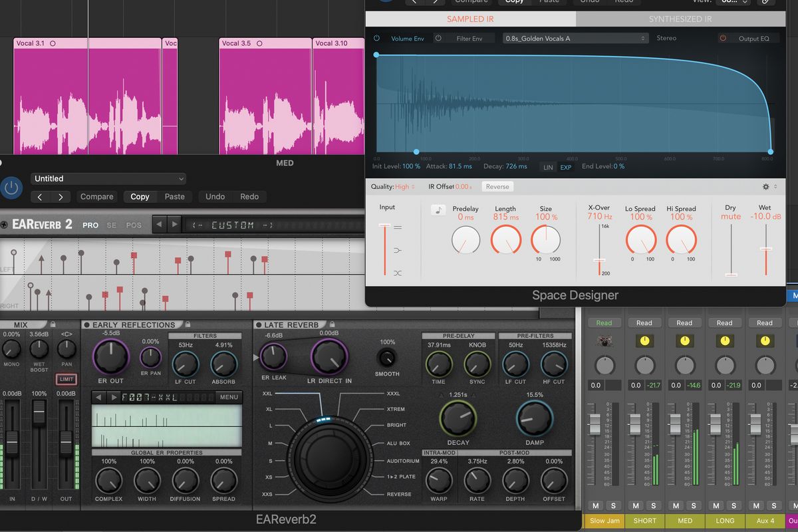This screenshot has width=798, height=532.
Task: Click the power icon in the Untitled preset header
Action: pos(12,187)
